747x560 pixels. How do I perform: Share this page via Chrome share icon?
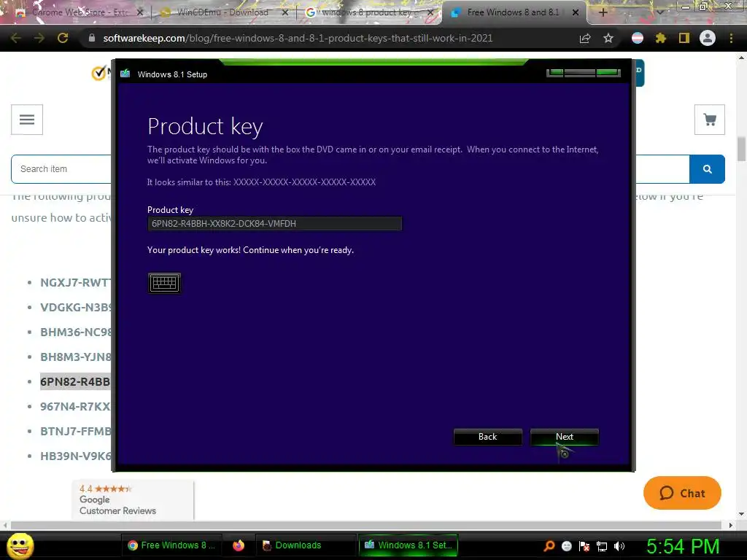coord(585,39)
